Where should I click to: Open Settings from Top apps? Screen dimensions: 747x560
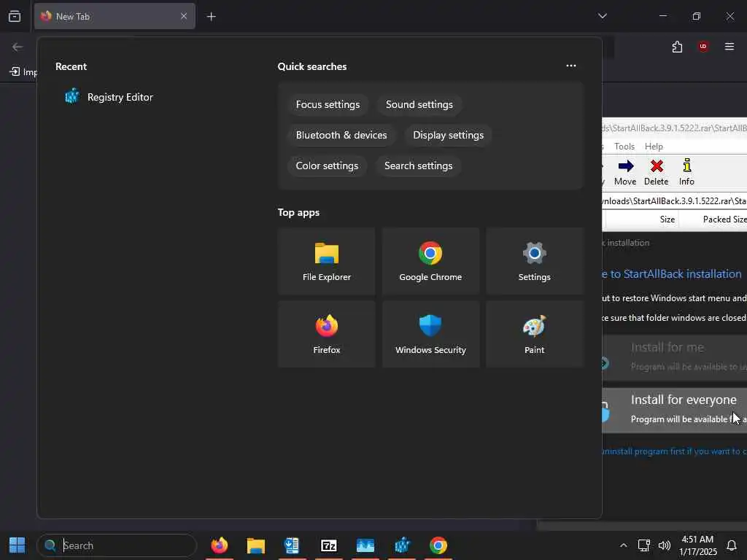point(534,261)
